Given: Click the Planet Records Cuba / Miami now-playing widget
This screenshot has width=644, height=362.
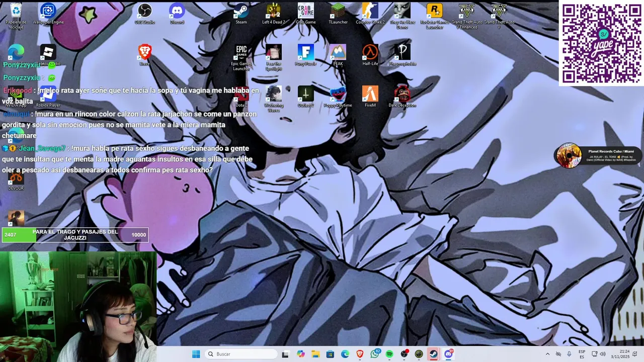Looking at the screenshot, I should [598, 156].
